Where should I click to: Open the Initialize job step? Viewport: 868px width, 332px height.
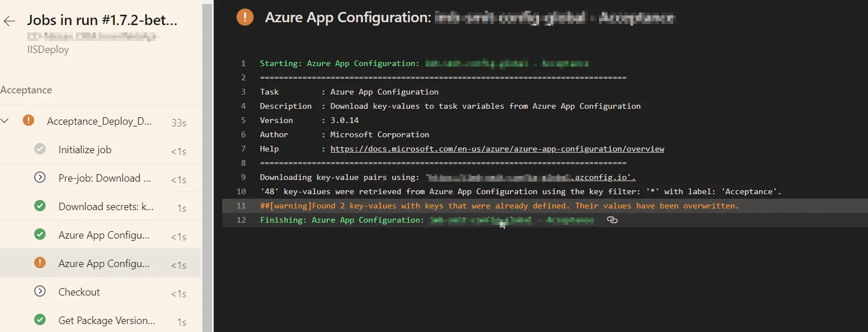[x=100, y=149]
